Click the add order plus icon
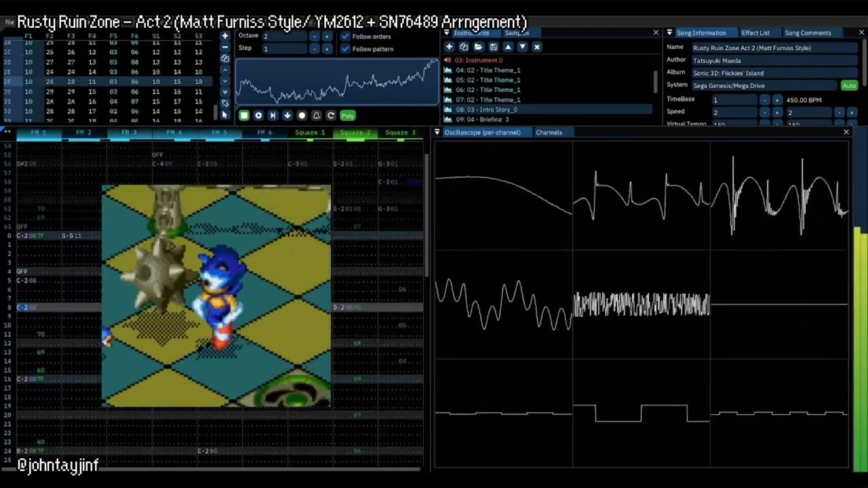Screen dimensions: 868x488 pos(225,36)
